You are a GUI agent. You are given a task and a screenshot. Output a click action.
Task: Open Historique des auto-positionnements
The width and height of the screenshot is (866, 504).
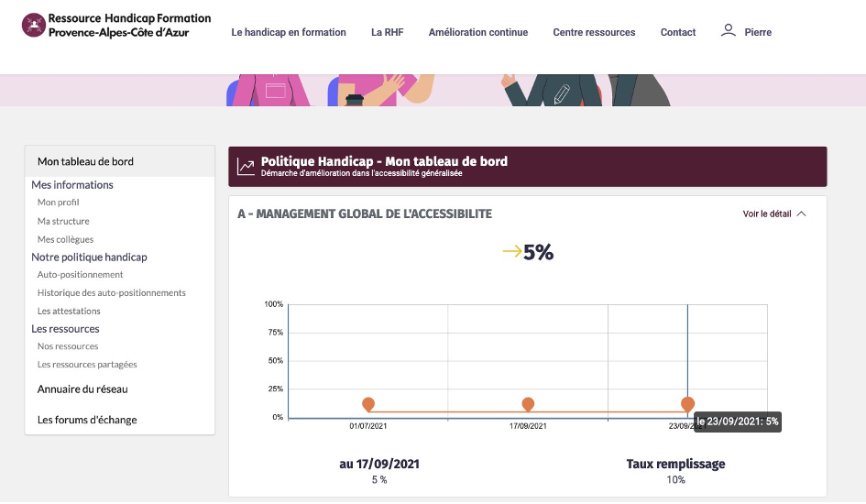coord(112,292)
